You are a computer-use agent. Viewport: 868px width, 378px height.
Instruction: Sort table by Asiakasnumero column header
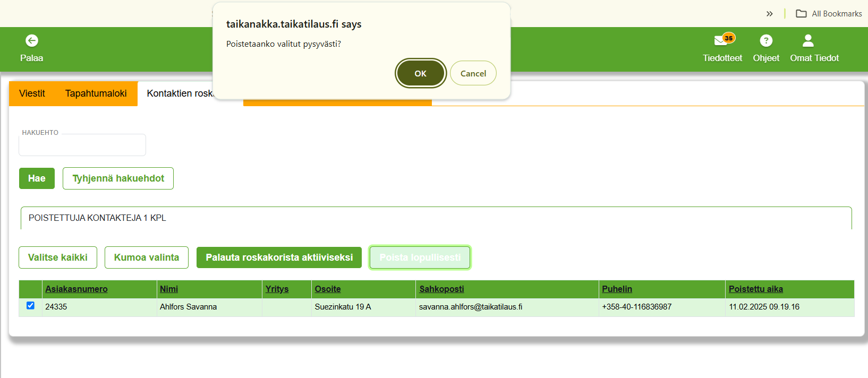(x=76, y=289)
